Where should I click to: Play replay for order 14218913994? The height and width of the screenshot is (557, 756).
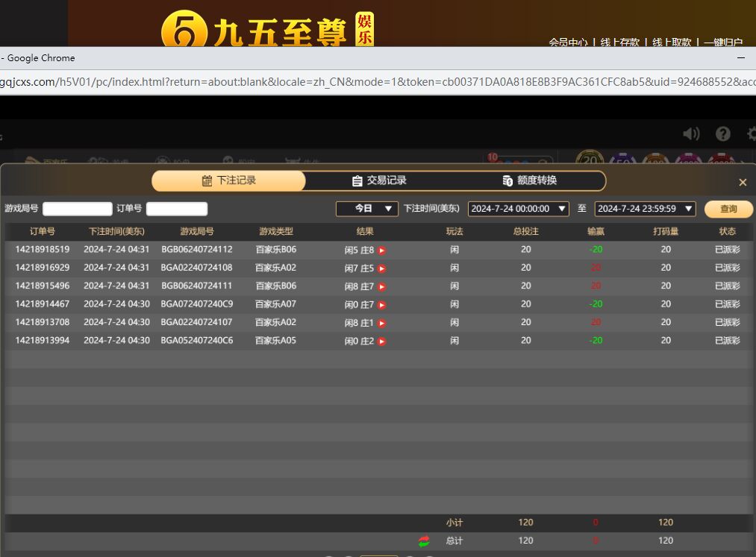click(381, 342)
